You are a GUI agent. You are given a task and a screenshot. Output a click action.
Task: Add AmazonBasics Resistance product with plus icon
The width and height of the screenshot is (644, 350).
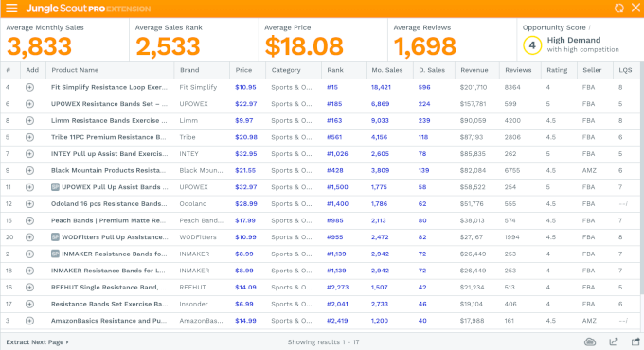tap(29, 321)
